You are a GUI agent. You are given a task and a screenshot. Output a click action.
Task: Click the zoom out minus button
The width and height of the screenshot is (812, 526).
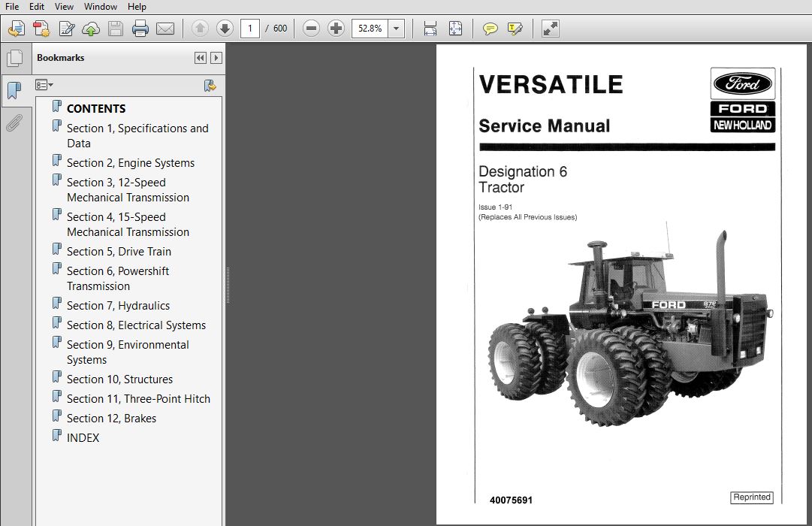point(311,29)
